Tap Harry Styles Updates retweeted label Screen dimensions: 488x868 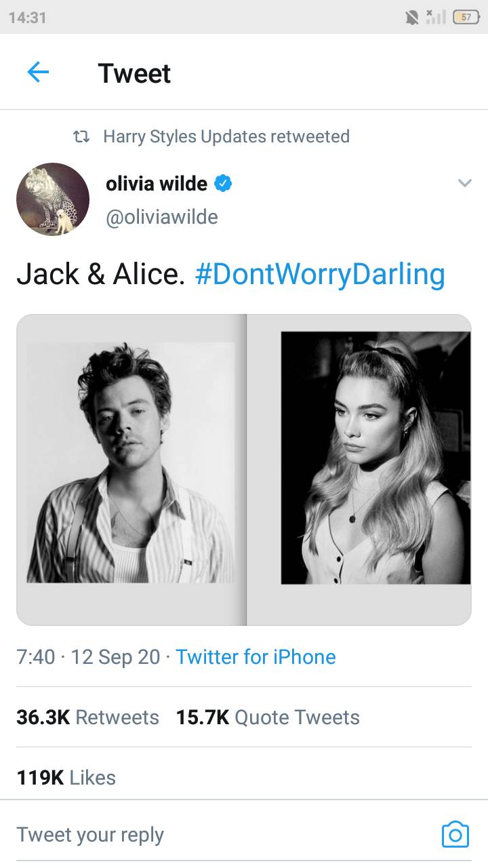click(x=226, y=136)
